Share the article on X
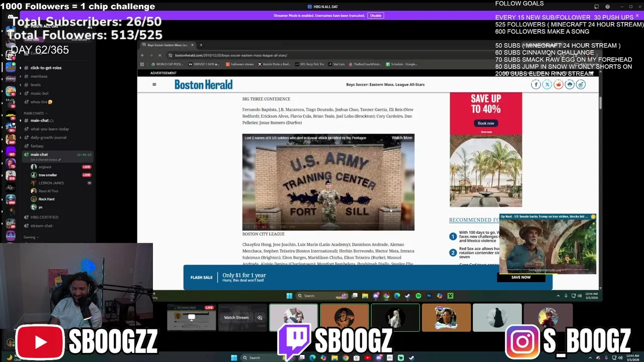644x362 pixels. click(x=547, y=84)
